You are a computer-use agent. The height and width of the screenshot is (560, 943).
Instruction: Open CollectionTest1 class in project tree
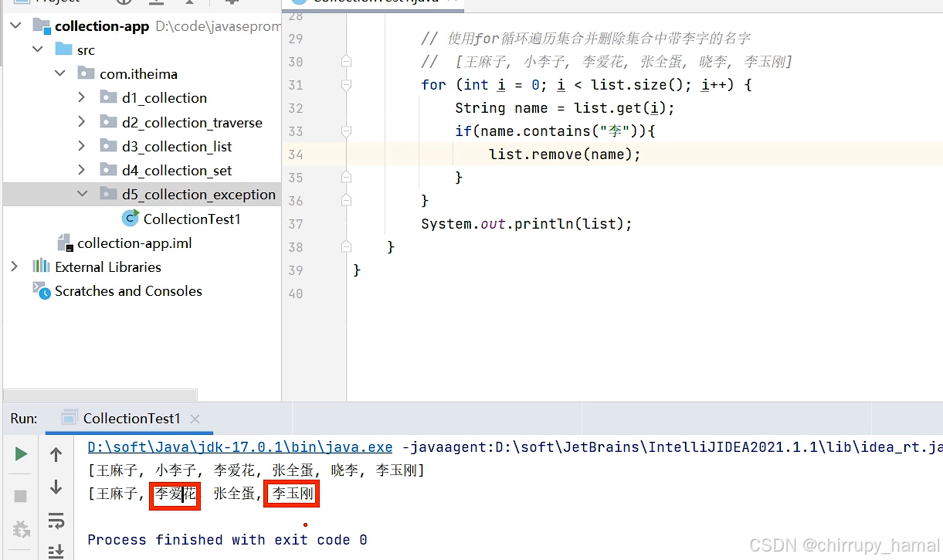tap(192, 219)
